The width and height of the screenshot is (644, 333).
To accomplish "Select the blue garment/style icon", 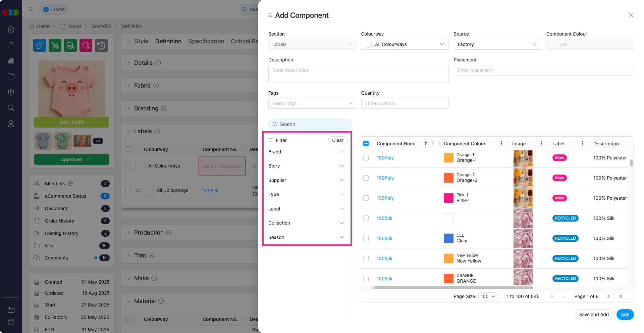I will point(40,45).
